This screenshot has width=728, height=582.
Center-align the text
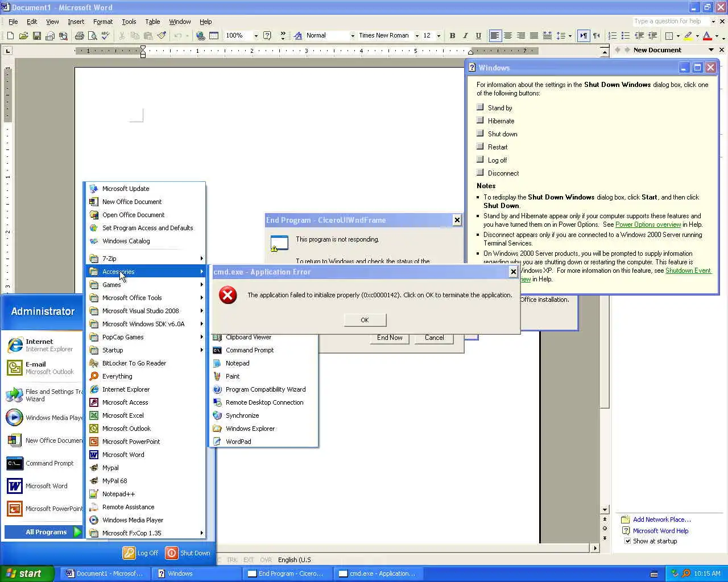[x=508, y=36]
